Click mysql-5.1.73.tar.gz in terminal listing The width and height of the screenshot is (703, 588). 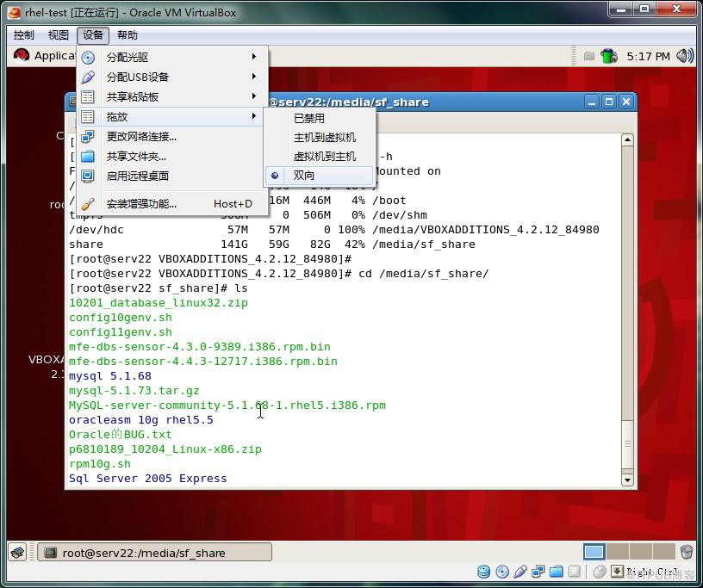click(134, 391)
